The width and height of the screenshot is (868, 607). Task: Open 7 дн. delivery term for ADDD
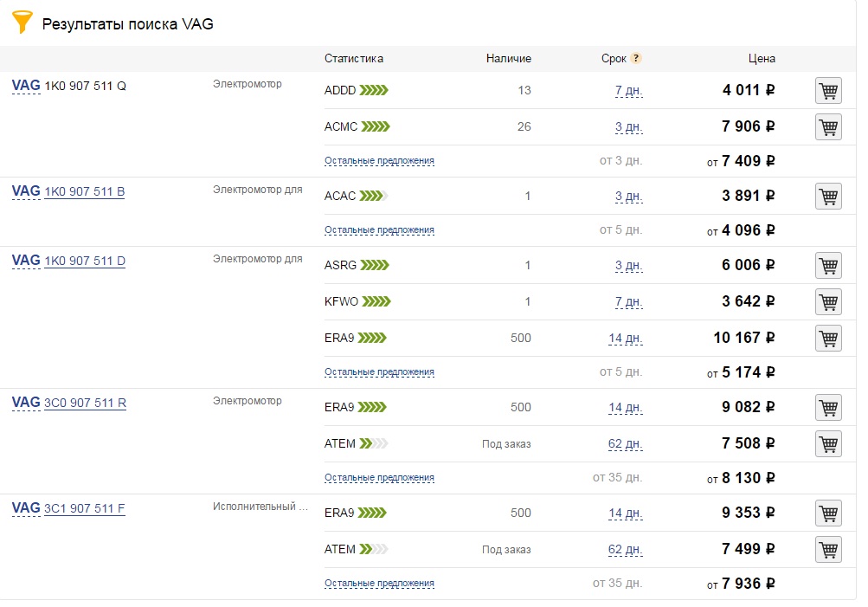(629, 91)
